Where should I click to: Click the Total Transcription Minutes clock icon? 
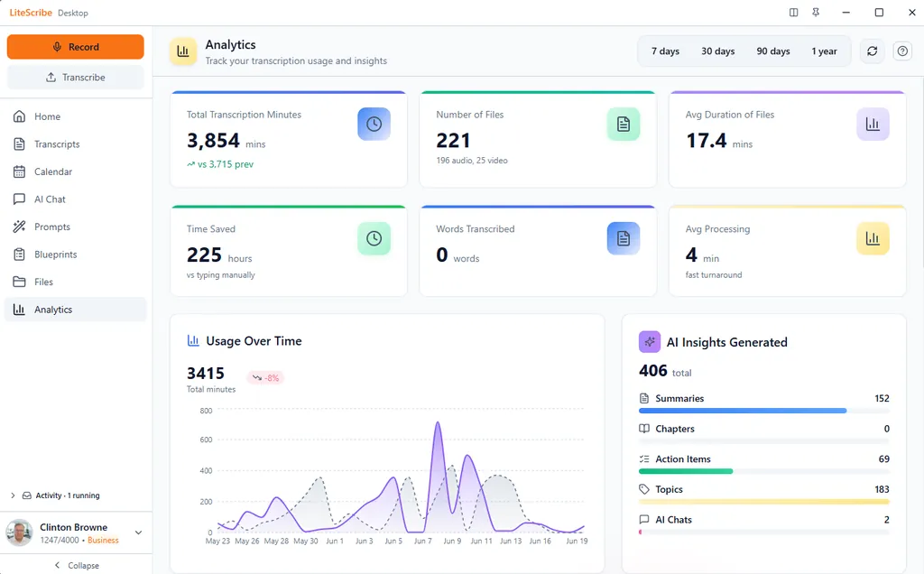coord(374,124)
